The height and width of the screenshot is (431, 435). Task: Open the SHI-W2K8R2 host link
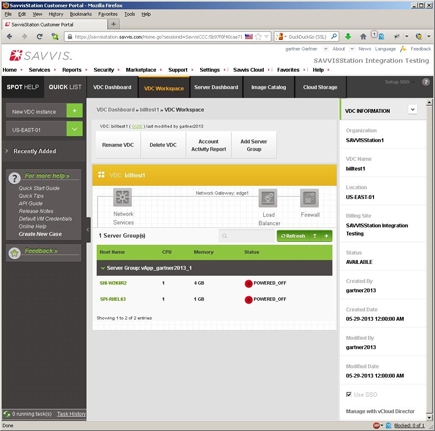[x=113, y=283]
